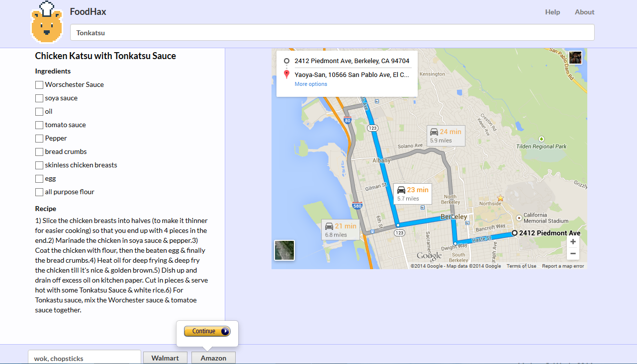This screenshot has height=364, width=637.
Task: Choose the 23 min route option
Action: (x=412, y=194)
